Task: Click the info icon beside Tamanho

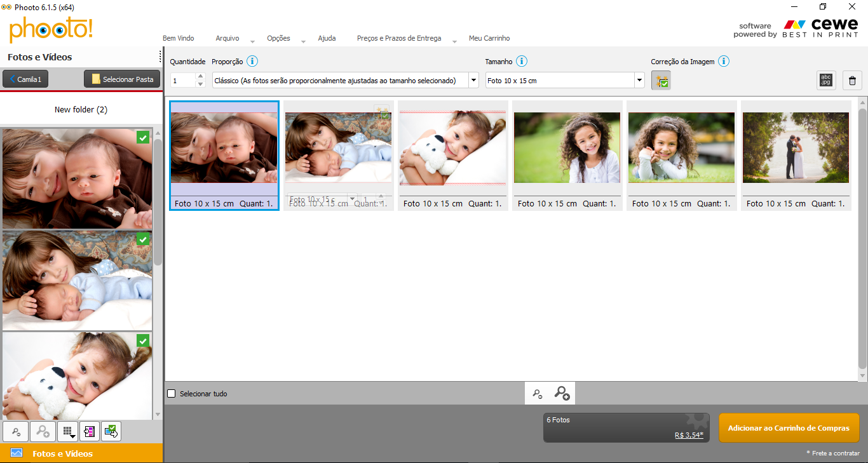Action: click(522, 62)
